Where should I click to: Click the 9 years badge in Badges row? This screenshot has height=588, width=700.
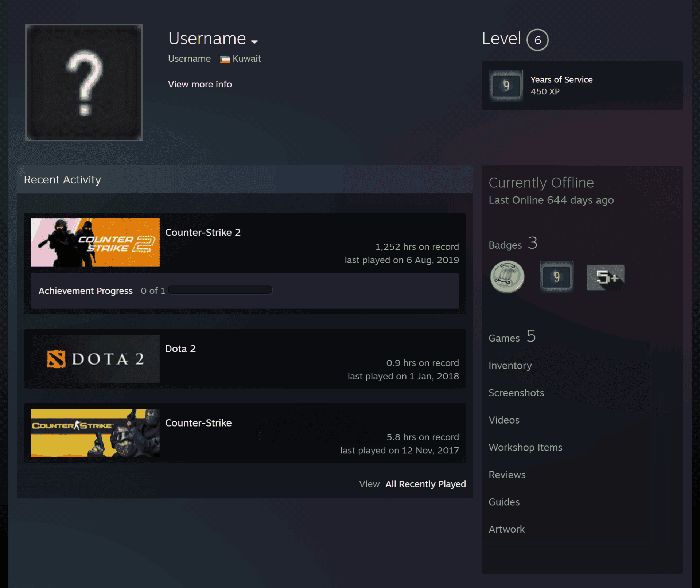pos(556,277)
